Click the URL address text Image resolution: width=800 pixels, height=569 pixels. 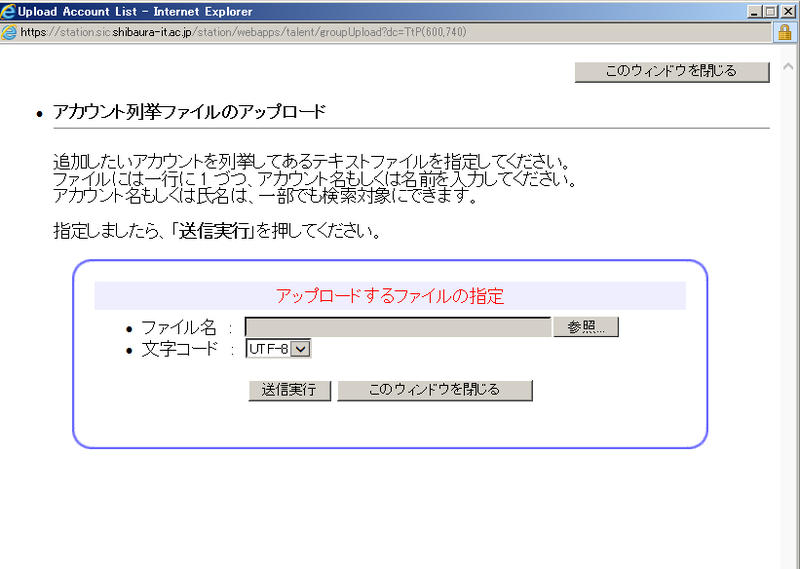point(243,32)
